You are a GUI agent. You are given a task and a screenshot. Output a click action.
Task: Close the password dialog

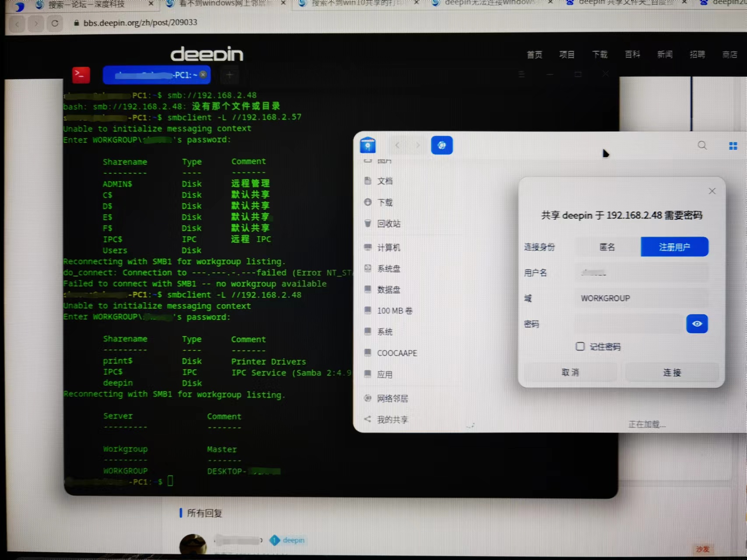coord(712,191)
